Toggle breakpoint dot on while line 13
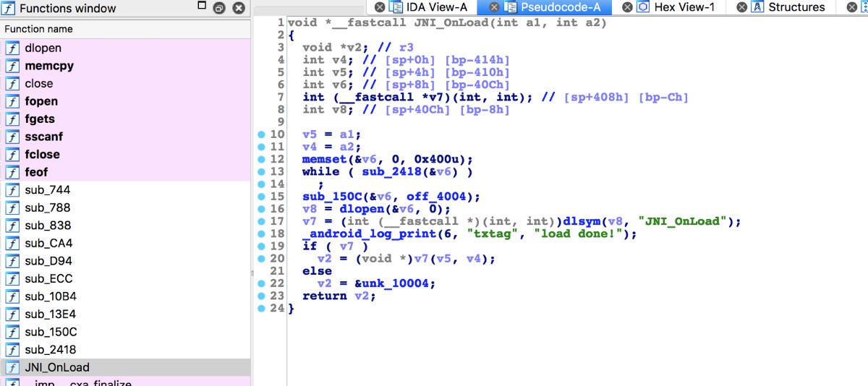The height and width of the screenshot is (386, 868). tap(261, 171)
